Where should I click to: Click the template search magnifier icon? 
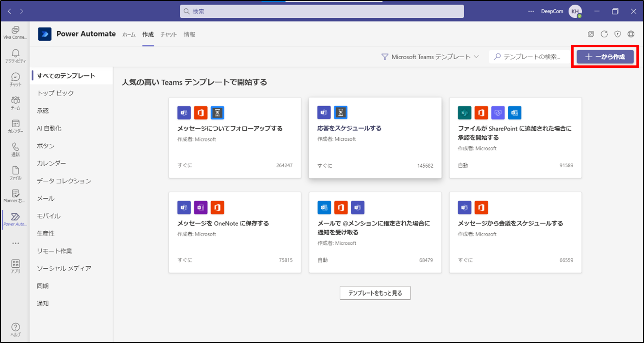(498, 57)
